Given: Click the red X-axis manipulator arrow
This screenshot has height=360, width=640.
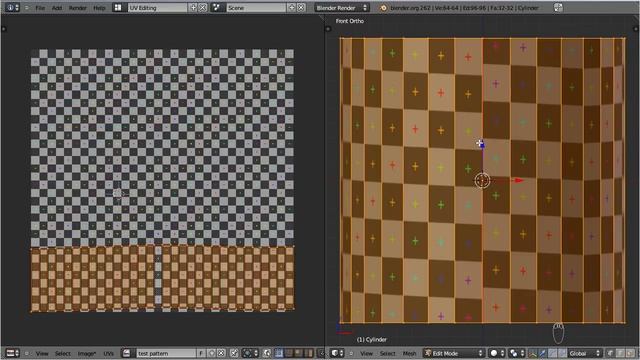Looking at the screenshot, I should pos(518,180).
